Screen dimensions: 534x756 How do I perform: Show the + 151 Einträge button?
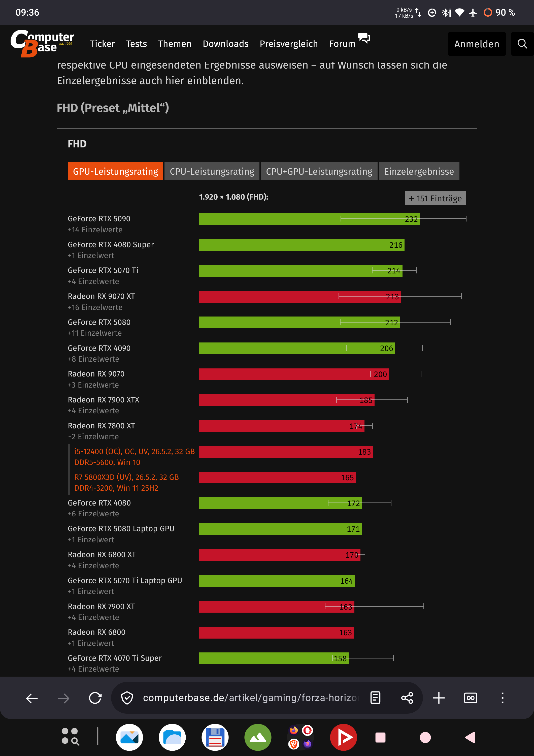435,198
